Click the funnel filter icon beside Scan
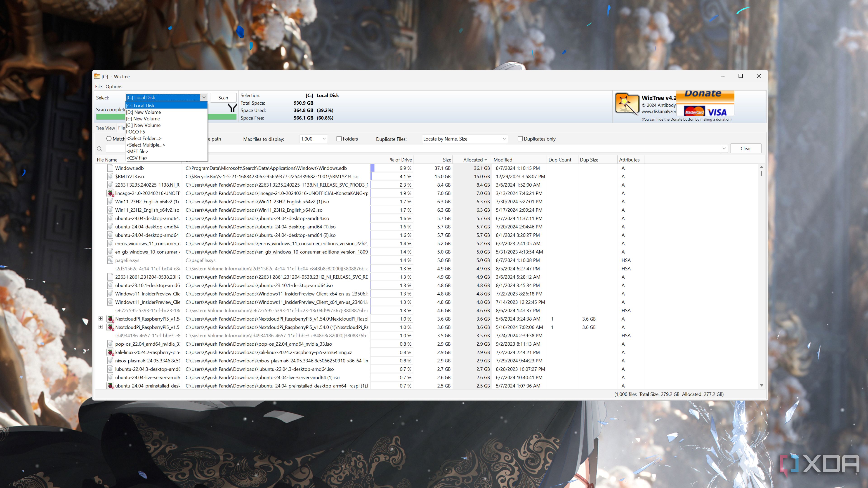Viewport: 868px width, 488px height. click(232, 108)
